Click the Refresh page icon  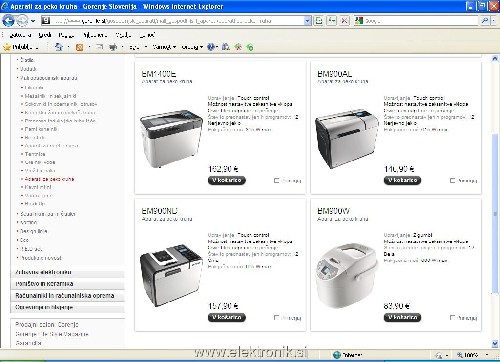pos(332,21)
